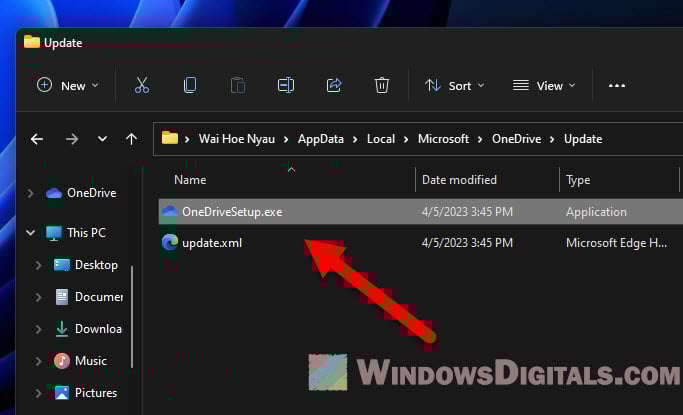Click the Copy icon in toolbar
Screen dimensions: 683x415
point(190,85)
